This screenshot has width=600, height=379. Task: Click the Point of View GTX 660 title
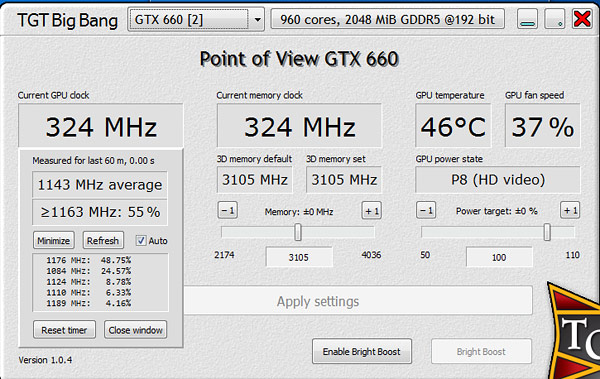click(299, 59)
